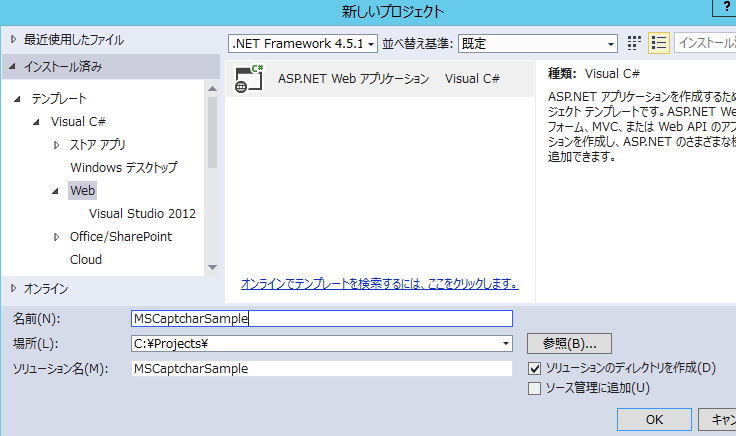Click the 参照(B)... browse button

pos(569,344)
